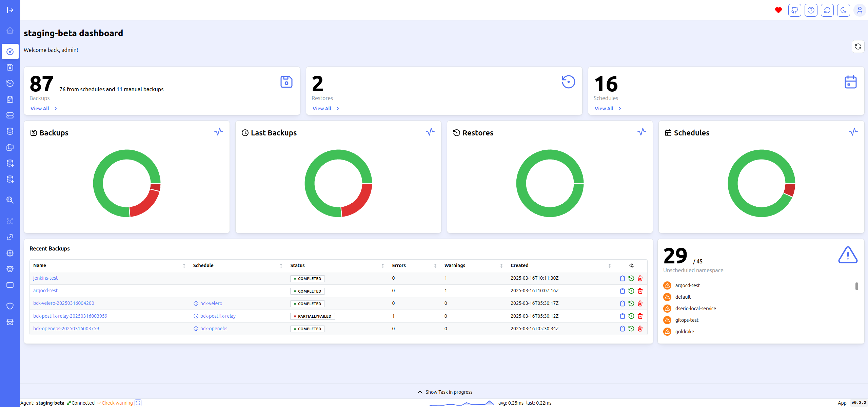The height and width of the screenshot is (407, 868).
Task: Open the link chain icon in the sidebar
Action: click(10, 237)
